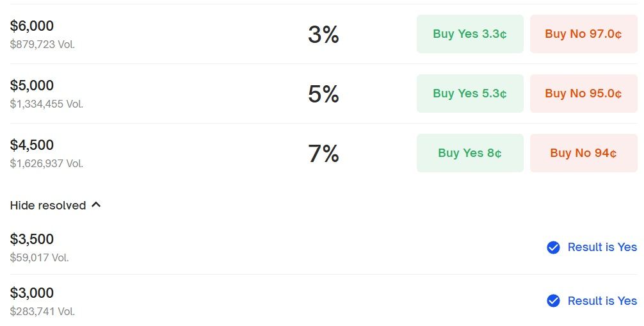This screenshot has height=326, width=644.
Task: Buy Yes at 5.3¢ for $5,000
Action: (470, 94)
